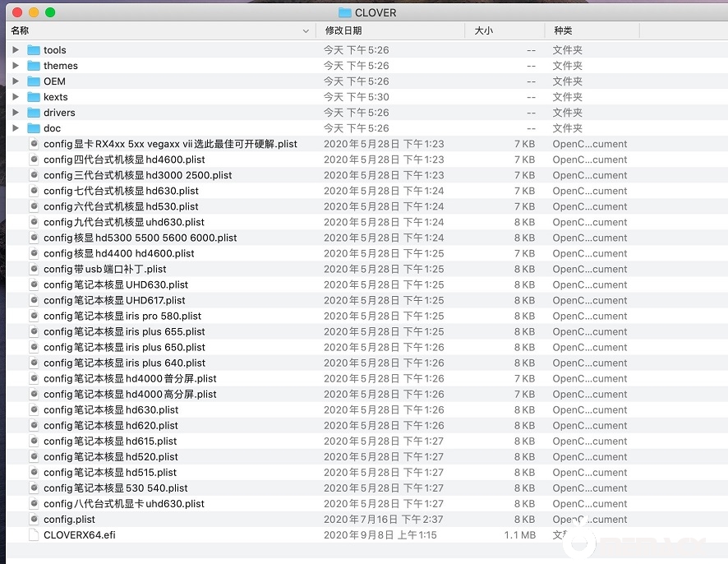Select config 带 usb 端口补丁.plist file
This screenshot has width=728, height=564.
click(x=105, y=269)
